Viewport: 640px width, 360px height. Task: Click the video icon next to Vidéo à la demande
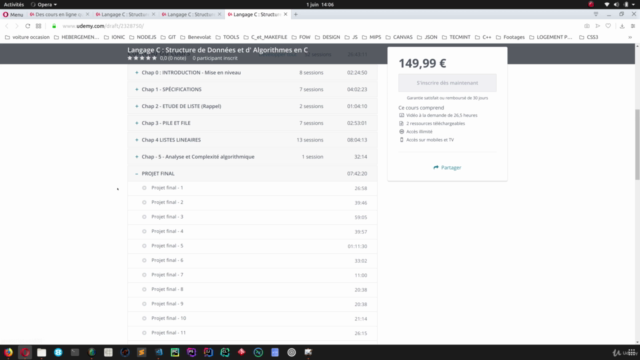(401, 115)
